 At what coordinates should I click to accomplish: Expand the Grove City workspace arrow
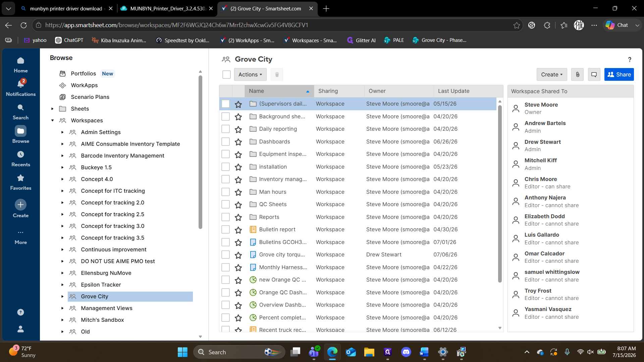62,296
